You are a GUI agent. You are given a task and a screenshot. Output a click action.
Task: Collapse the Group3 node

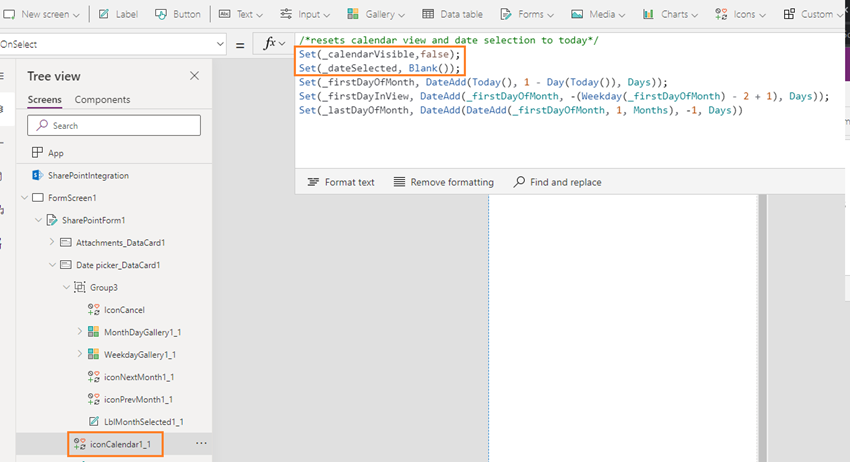pyautogui.click(x=66, y=287)
